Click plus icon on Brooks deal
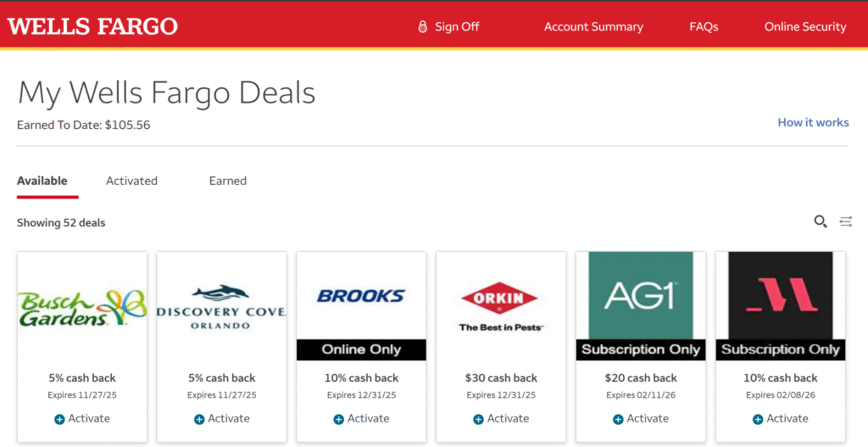The width and height of the screenshot is (868, 447). click(x=338, y=419)
